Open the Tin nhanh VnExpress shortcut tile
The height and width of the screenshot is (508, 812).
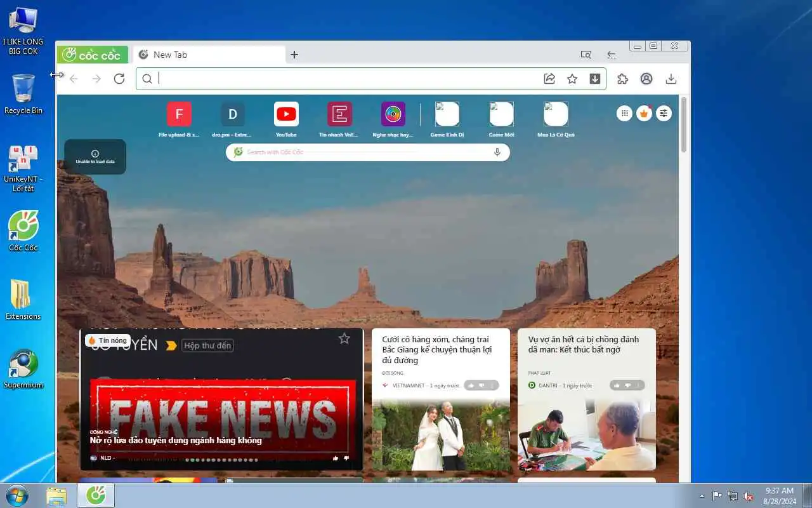[x=339, y=119]
